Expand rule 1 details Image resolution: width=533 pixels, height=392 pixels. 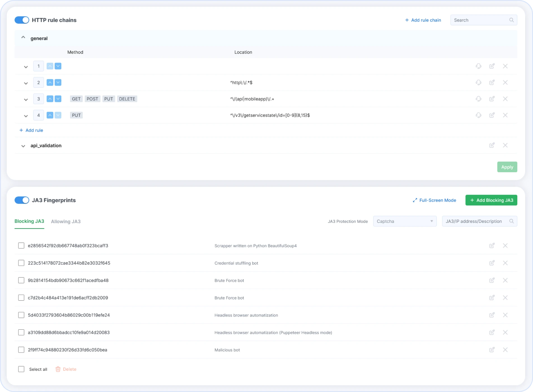point(26,67)
